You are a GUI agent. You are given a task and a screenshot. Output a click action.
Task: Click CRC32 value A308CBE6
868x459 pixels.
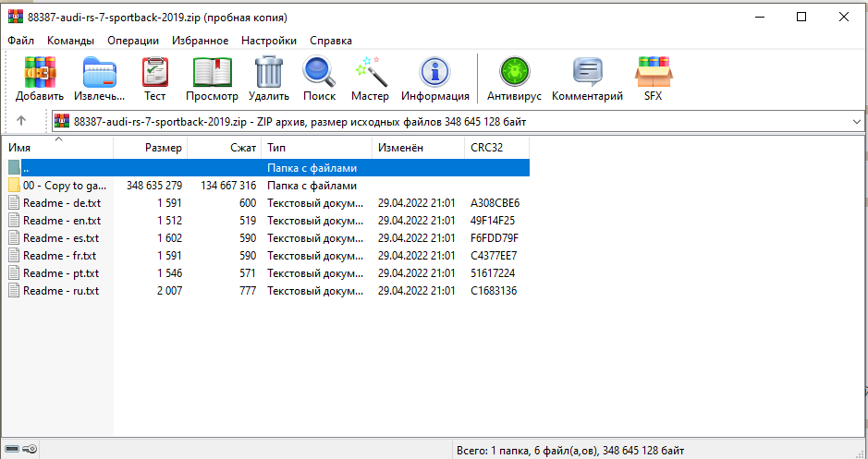pos(495,203)
